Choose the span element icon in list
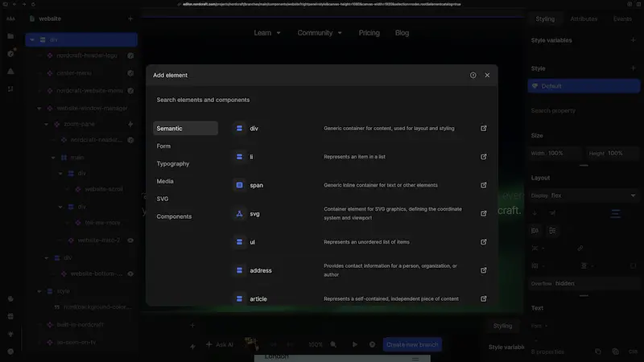The width and height of the screenshot is (644, 362). (239, 185)
